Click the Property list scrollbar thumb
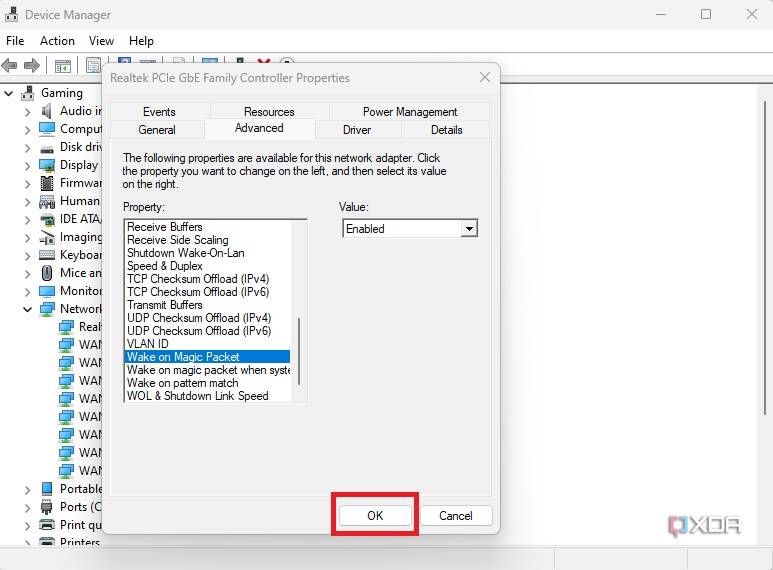The image size is (773, 570). point(299,352)
